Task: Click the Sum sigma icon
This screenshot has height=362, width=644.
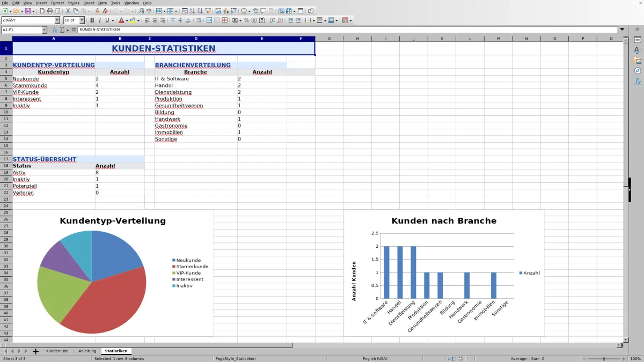Action: click(62, 30)
